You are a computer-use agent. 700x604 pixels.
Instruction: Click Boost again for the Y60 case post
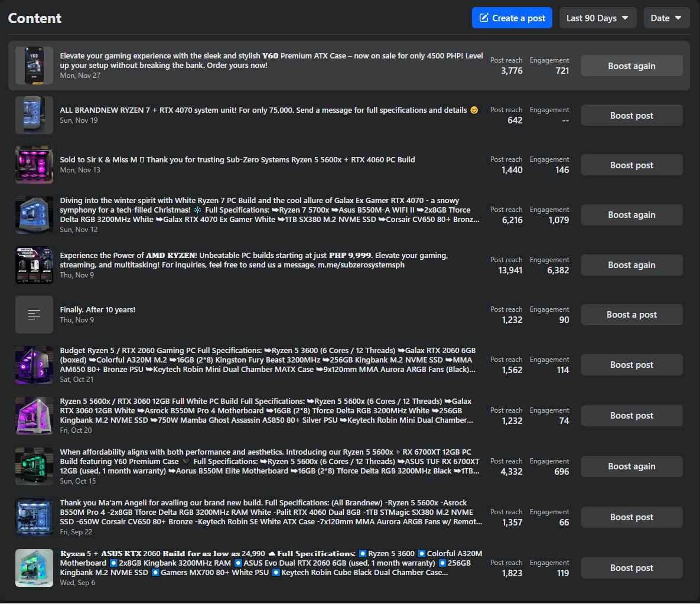631,66
